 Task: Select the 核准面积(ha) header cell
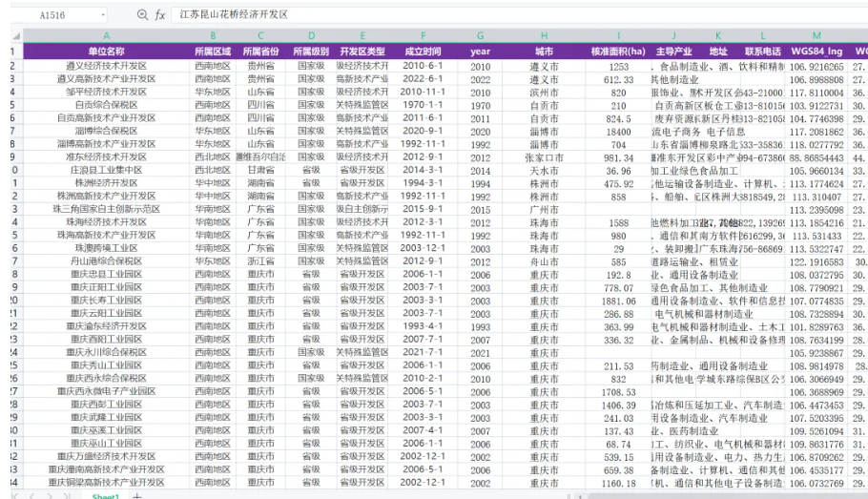[618, 52]
